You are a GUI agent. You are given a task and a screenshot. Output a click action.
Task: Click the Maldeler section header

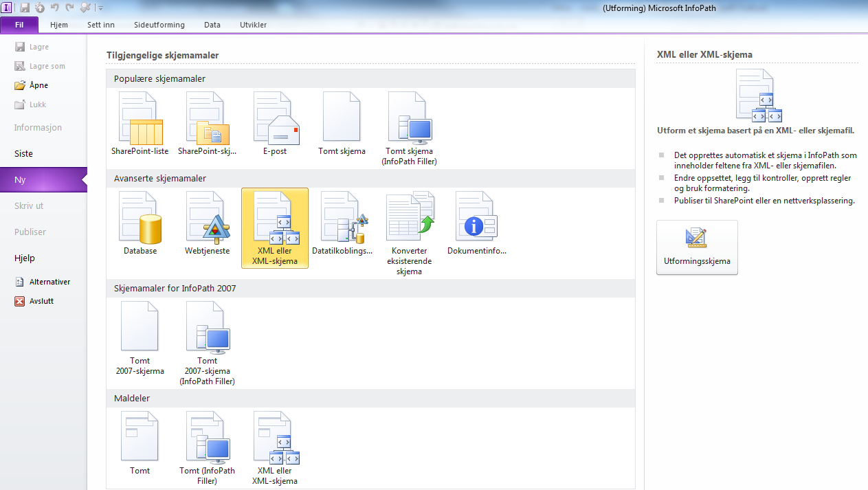(x=370, y=398)
